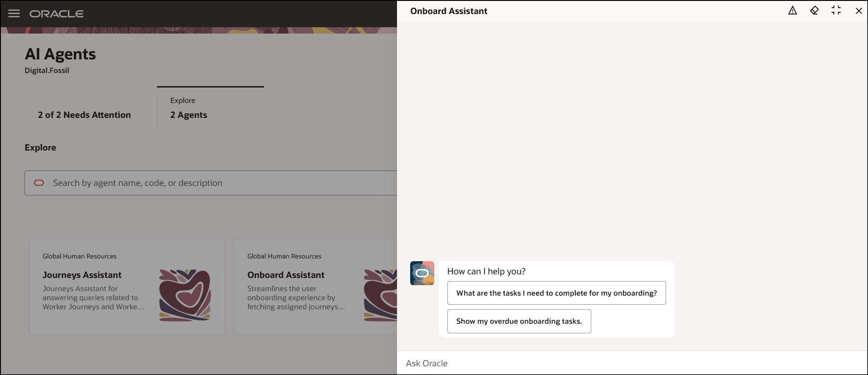Click the Oracle logo in header

[57, 14]
